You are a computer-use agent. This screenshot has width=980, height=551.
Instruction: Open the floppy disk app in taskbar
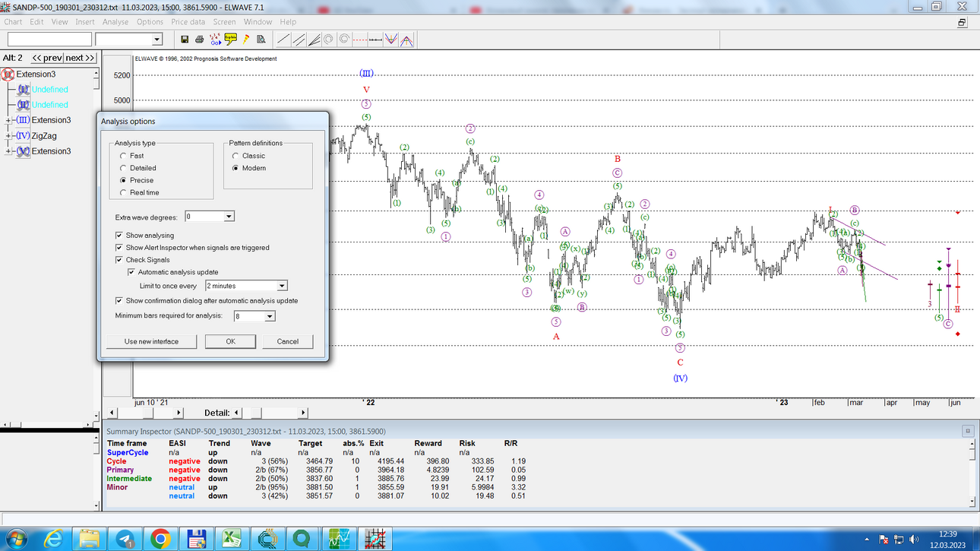[197, 539]
